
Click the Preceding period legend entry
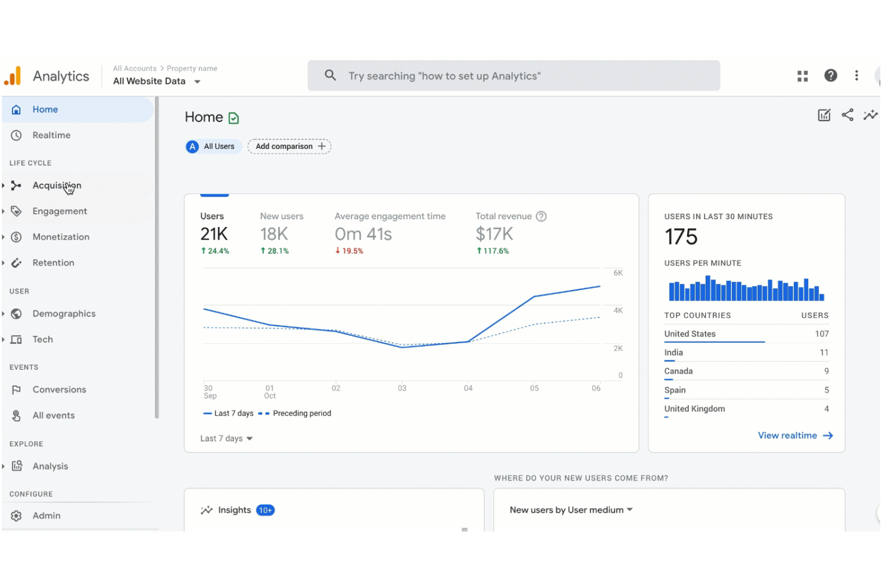click(x=295, y=413)
